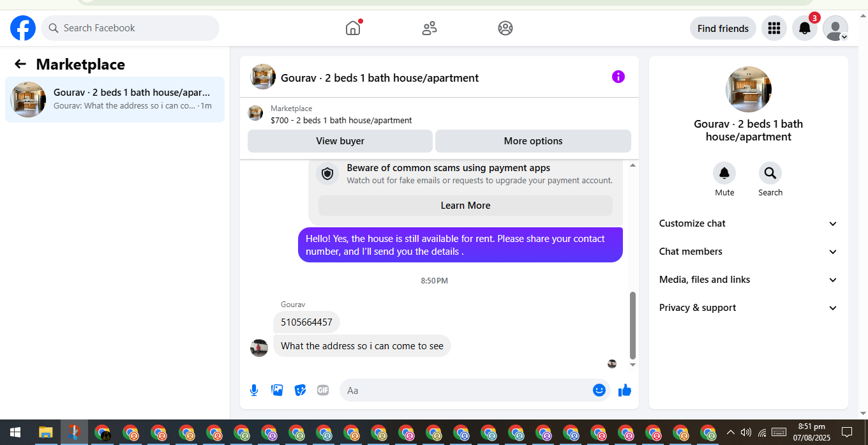
Task: Click the Search Facebook field
Action: (x=130, y=28)
